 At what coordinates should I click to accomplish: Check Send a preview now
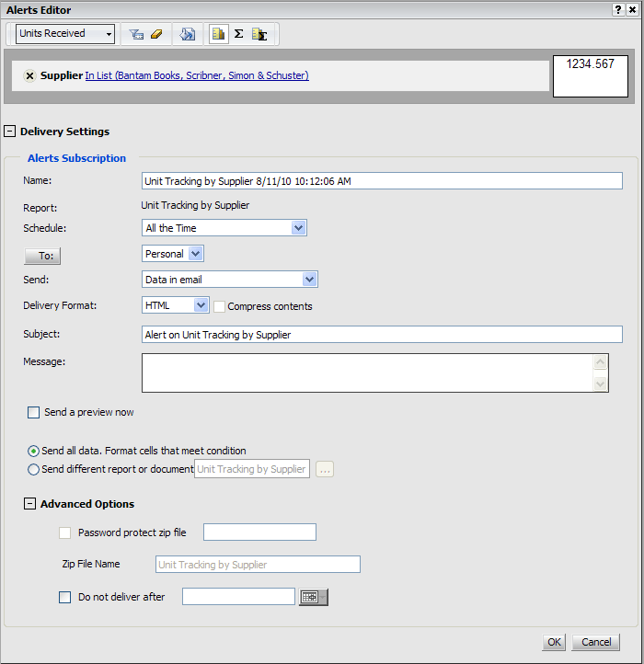coord(34,413)
